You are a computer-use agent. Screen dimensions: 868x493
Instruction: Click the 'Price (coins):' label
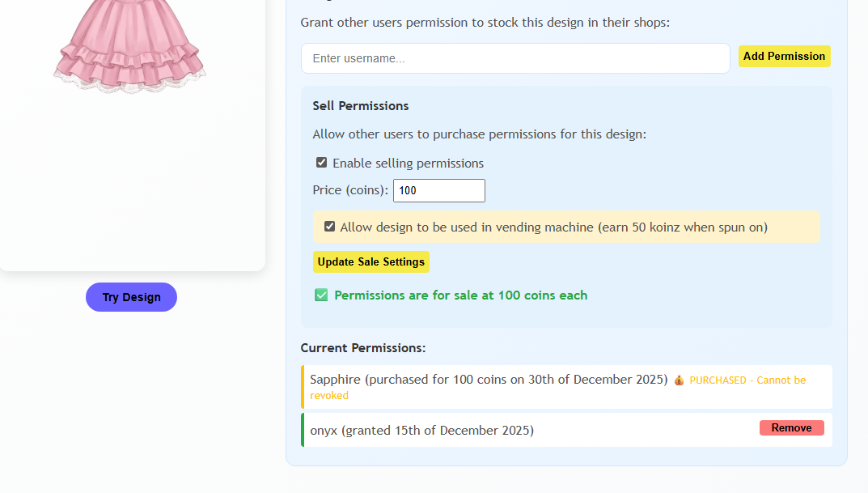pos(350,190)
